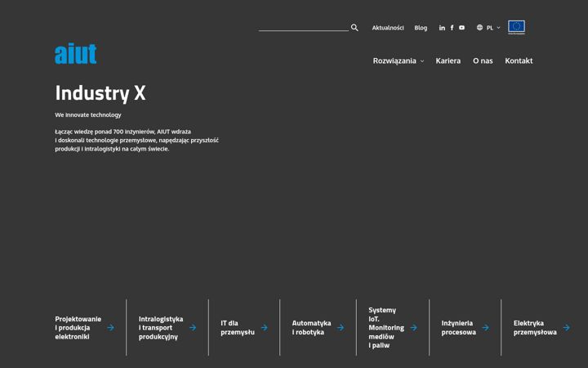Click arrow next to Automatyka i robotyka

[341, 328]
